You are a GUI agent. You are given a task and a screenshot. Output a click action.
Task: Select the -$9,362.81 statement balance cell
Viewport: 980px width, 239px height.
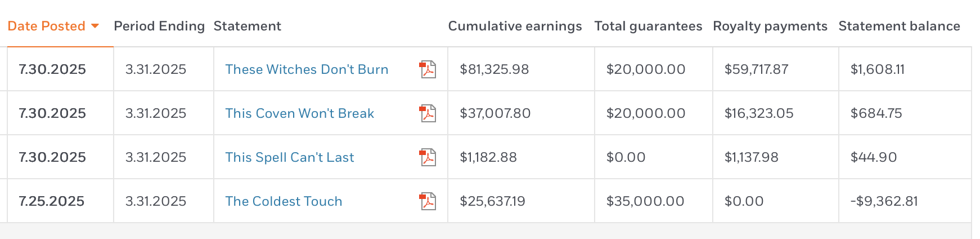point(884,201)
